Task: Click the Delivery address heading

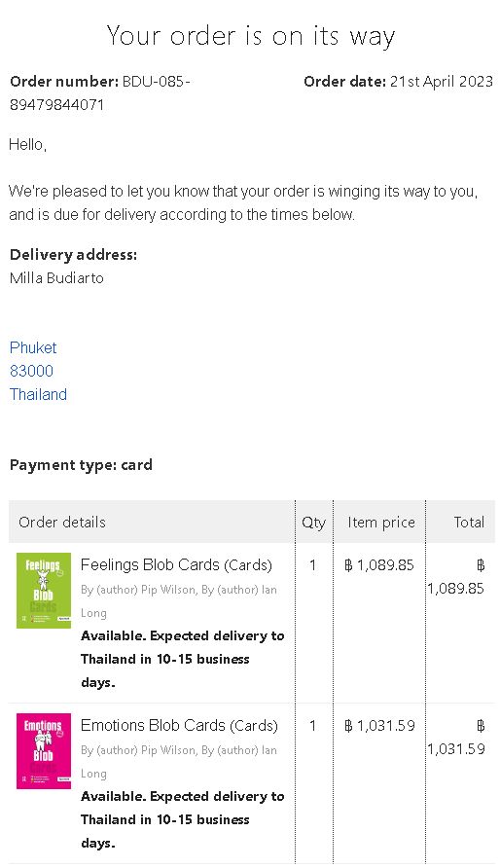Action: (73, 255)
